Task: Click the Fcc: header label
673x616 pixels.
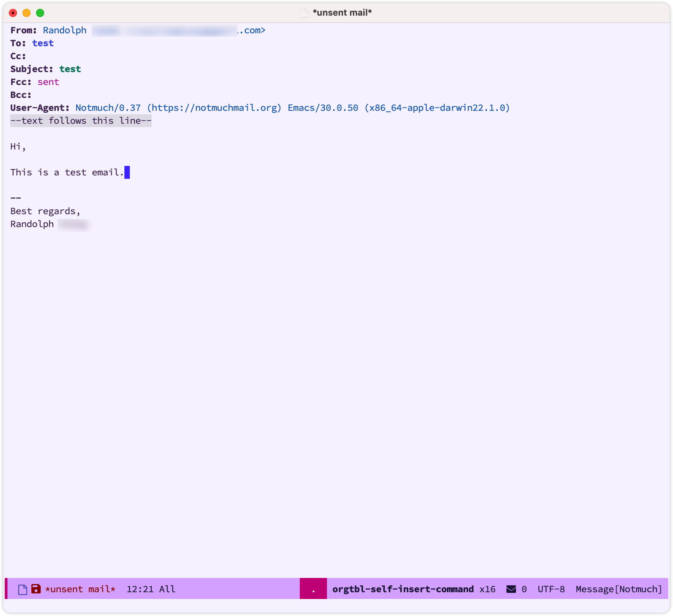Action: coord(21,82)
